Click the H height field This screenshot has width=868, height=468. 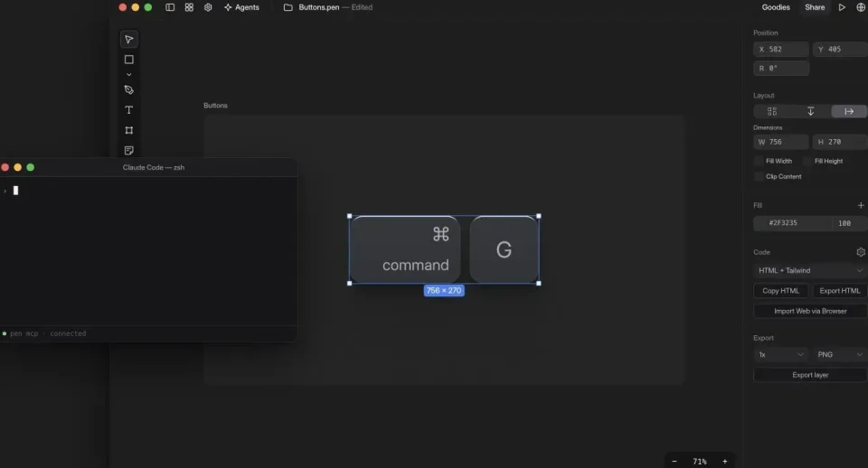coord(840,142)
